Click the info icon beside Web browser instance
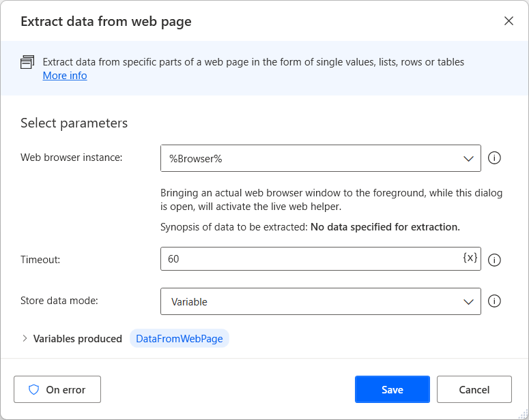This screenshot has height=420, width=529. 496,158
